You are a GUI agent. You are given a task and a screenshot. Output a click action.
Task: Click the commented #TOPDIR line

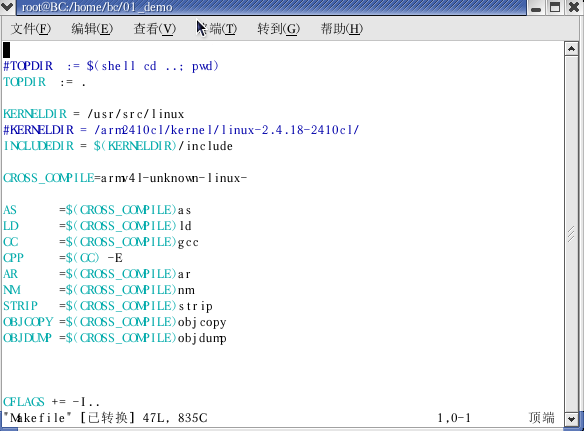pyautogui.click(x=111, y=66)
